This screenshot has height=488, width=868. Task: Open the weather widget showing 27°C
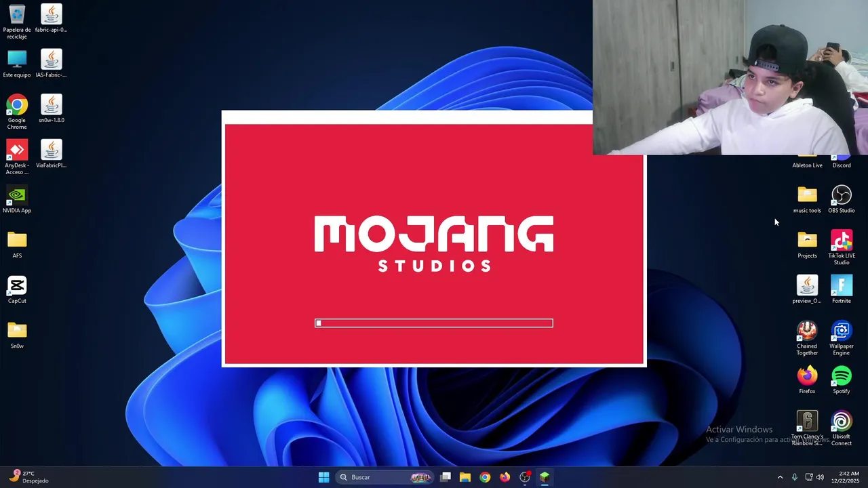30,477
